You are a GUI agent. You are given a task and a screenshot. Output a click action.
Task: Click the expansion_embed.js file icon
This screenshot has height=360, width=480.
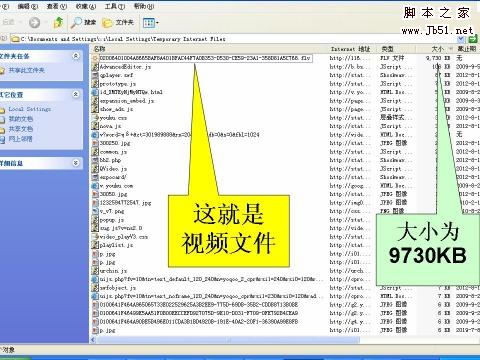point(95,101)
